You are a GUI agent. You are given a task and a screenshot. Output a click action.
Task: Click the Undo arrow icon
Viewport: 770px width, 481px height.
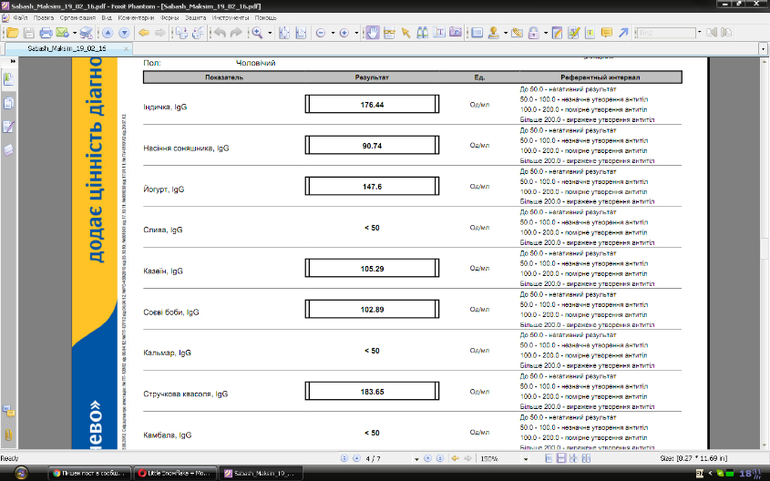pyautogui.click(x=220, y=33)
